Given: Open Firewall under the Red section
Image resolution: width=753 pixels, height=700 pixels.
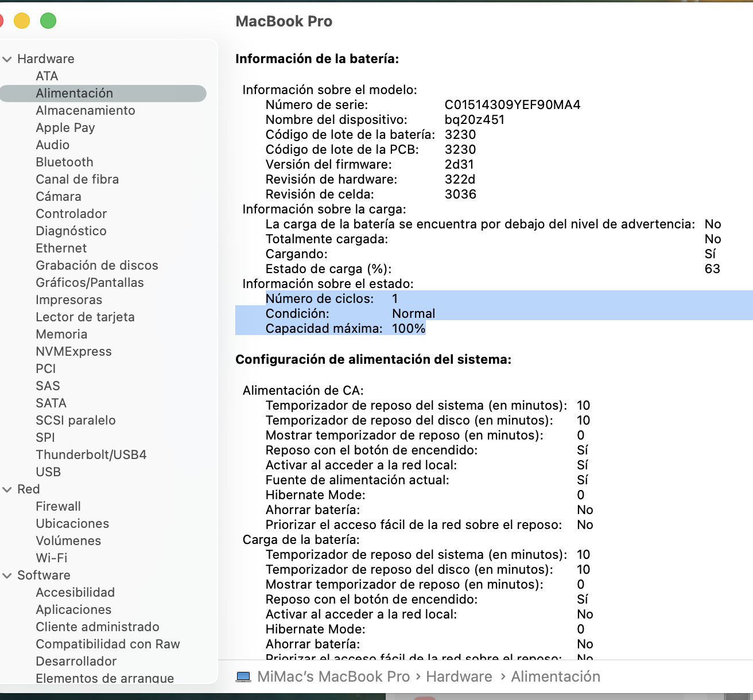Looking at the screenshot, I should 58,507.
